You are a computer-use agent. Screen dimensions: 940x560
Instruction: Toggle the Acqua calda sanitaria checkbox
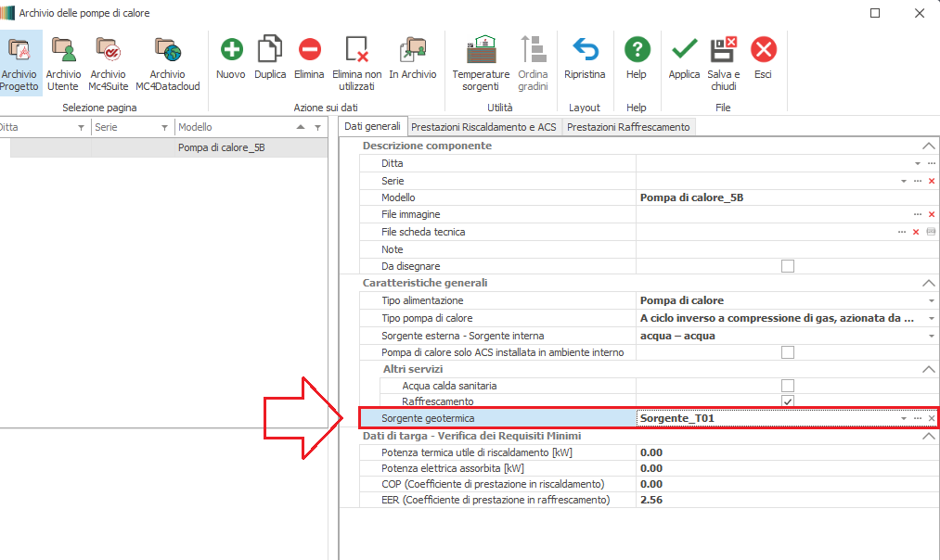click(788, 385)
